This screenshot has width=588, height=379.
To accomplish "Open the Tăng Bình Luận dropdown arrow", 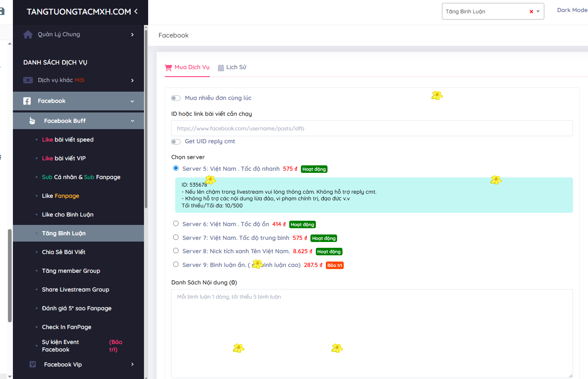I will click(x=538, y=12).
